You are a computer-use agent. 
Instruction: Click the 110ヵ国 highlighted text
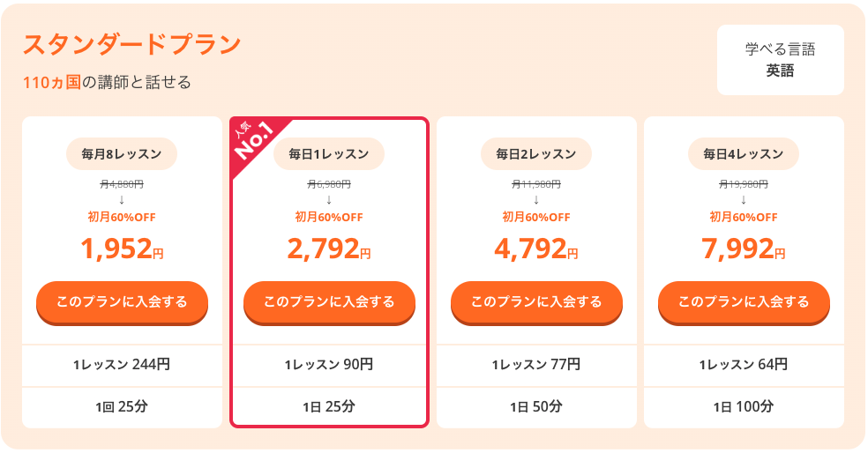(x=52, y=83)
